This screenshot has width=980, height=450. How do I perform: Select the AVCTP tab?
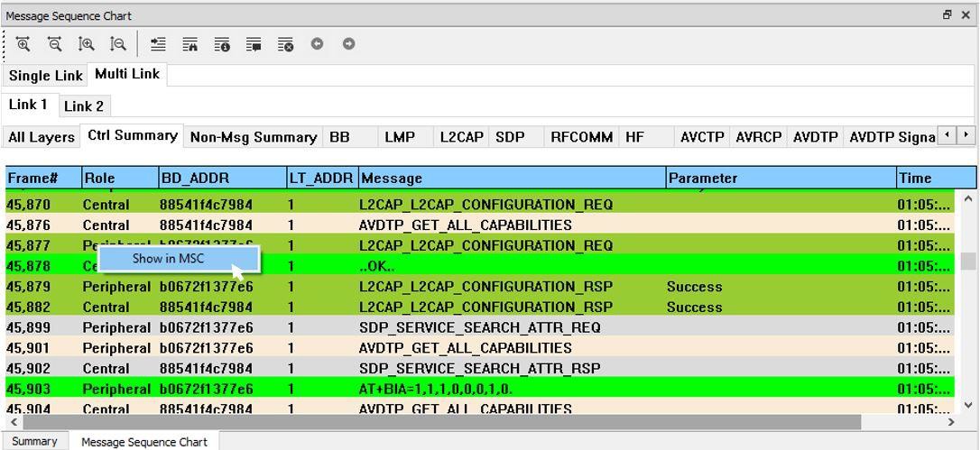tap(702, 137)
